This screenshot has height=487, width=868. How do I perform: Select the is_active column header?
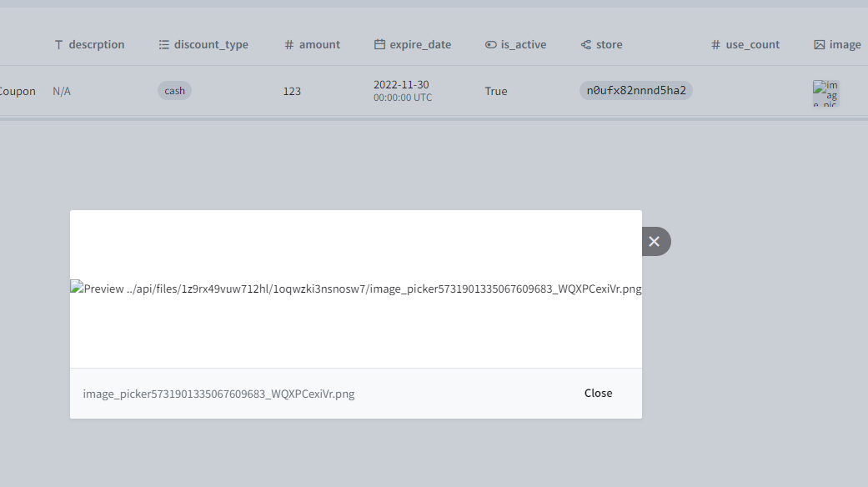523,44
